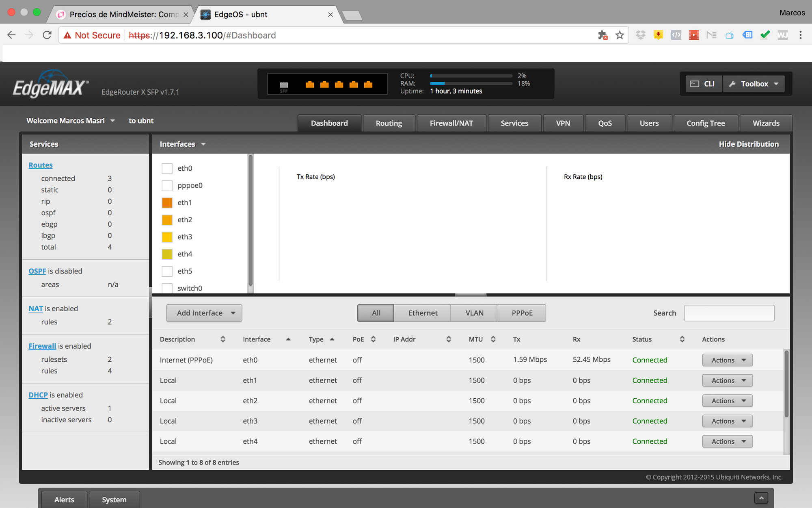The height and width of the screenshot is (508, 812).
Task: Open Actions dropdown for eth0 row
Action: 727,360
